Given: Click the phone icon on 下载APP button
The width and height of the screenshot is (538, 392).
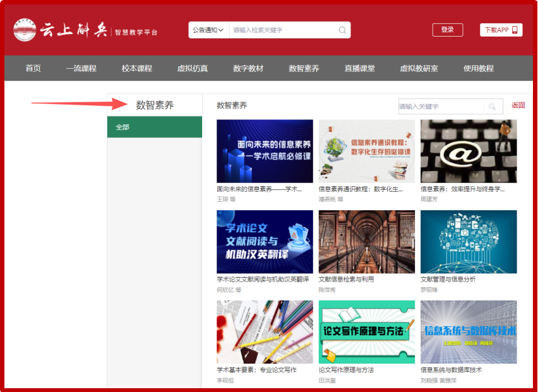Looking at the screenshot, I should tap(515, 30).
